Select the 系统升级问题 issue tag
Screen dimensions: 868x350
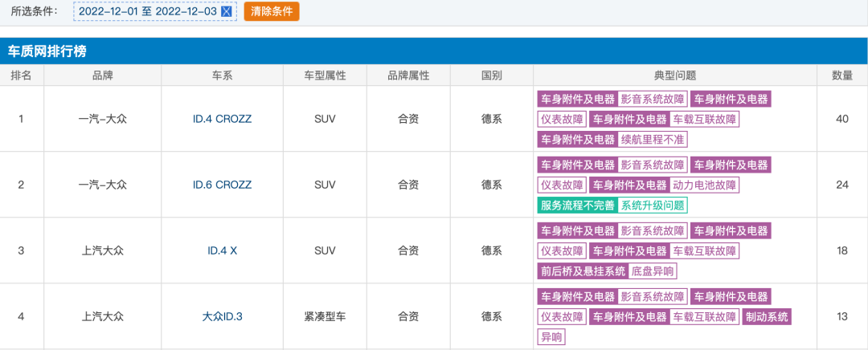click(x=653, y=206)
